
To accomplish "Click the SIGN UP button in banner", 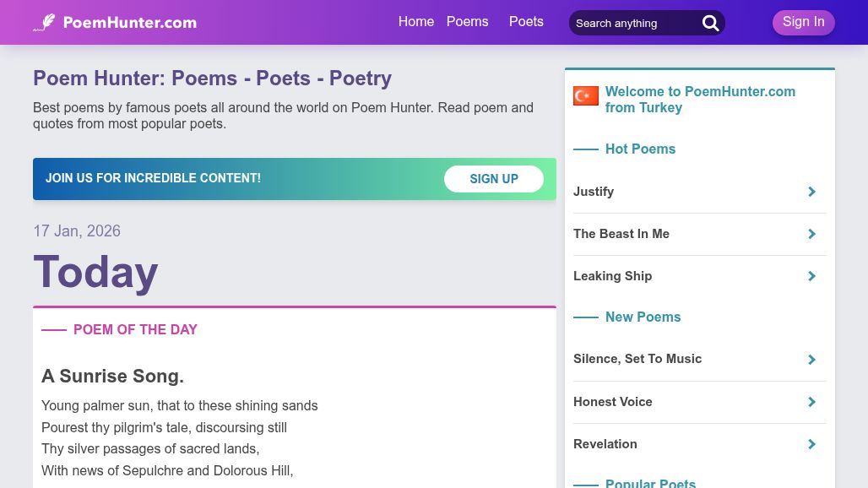I will tap(494, 179).
